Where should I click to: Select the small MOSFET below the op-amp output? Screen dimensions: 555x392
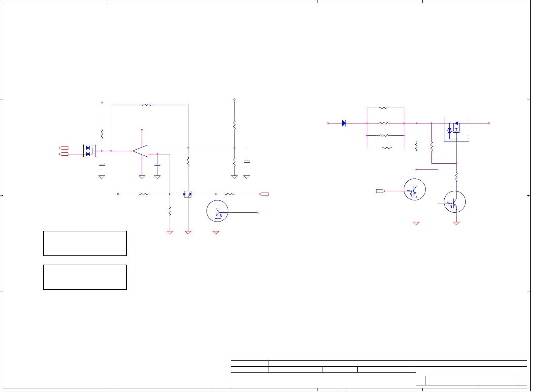coord(188,194)
